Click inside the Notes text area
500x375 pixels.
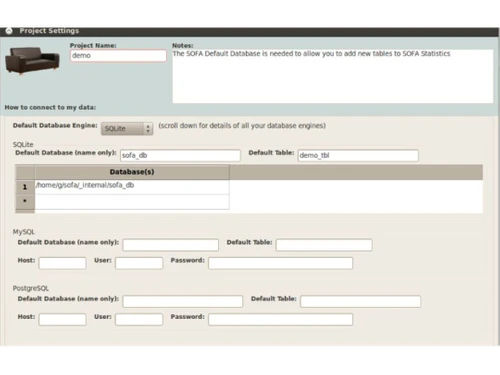coord(333,76)
